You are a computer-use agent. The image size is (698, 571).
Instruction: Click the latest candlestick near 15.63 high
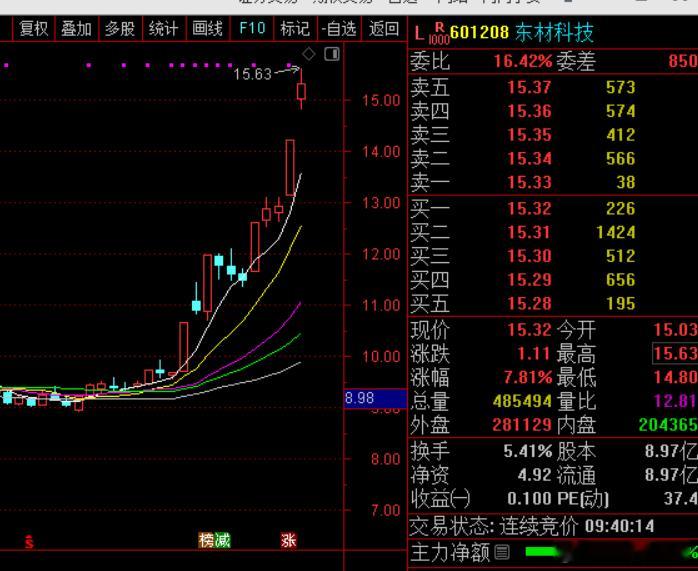point(301,91)
